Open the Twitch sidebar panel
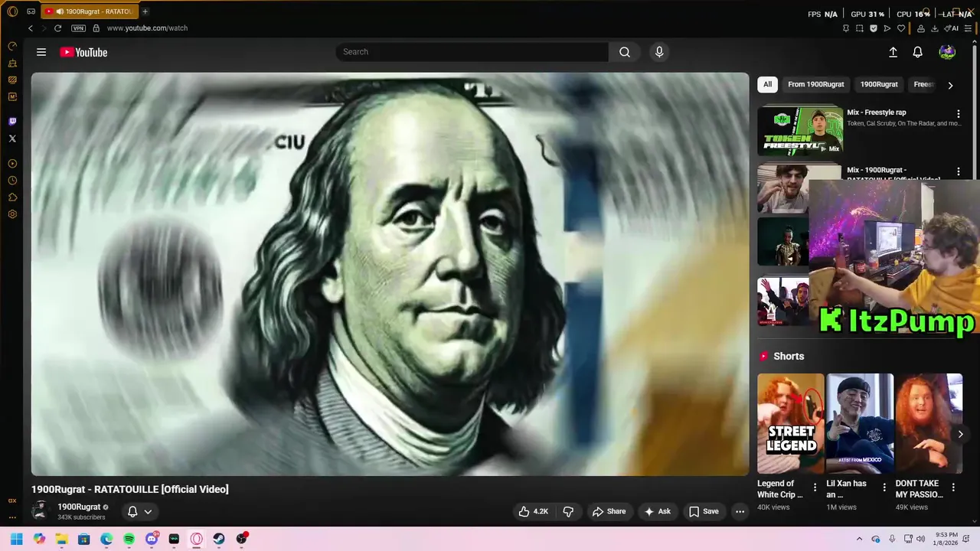The image size is (980, 551). (x=12, y=122)
